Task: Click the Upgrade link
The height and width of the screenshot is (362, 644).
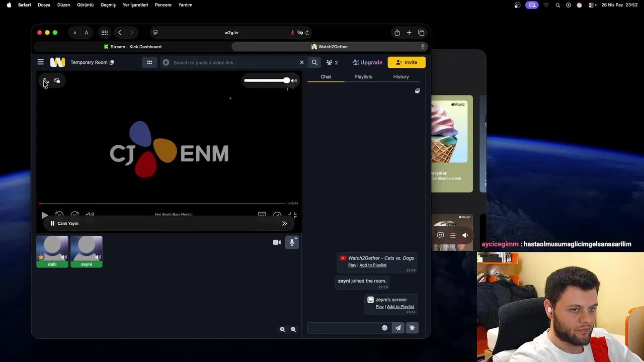Action: pyautogui.click(x=367, y=62)
